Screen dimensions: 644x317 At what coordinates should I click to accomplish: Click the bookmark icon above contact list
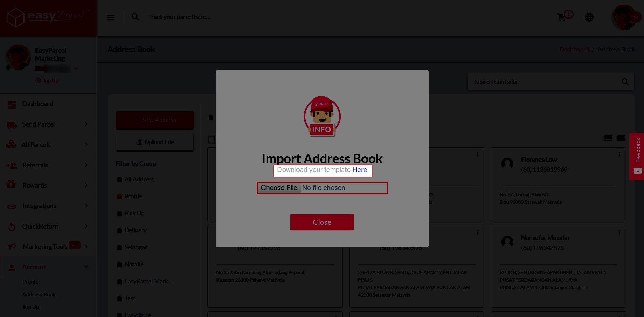[x=211, y=118]
